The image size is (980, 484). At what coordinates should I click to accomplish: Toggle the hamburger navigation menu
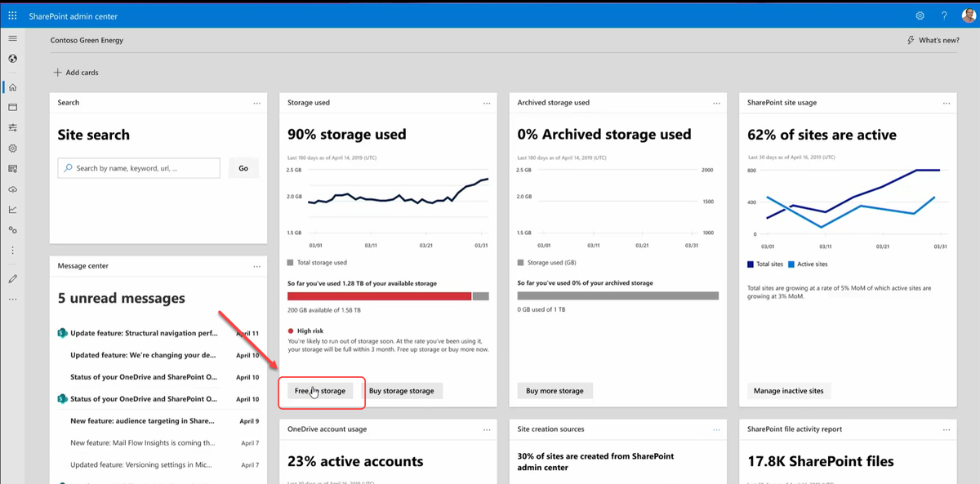12,38
